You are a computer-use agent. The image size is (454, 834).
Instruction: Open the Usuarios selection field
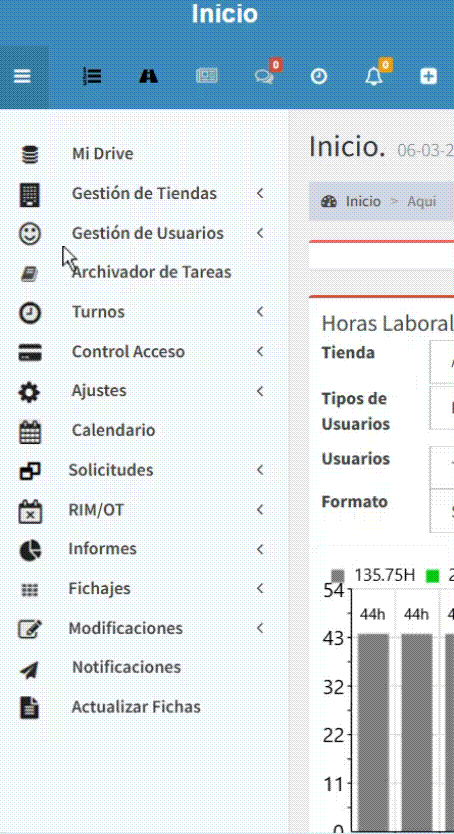[x=442, y=467]
